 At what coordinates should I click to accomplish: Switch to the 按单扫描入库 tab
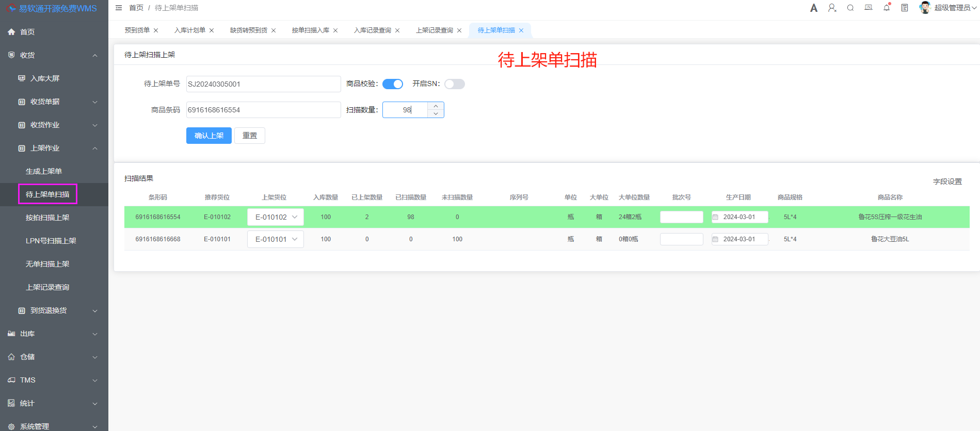[311, 30]
